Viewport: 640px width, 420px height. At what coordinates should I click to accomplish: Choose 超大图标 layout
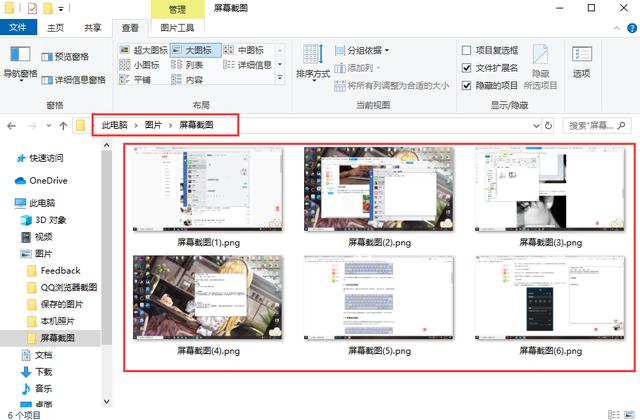[x=143, y=50]
